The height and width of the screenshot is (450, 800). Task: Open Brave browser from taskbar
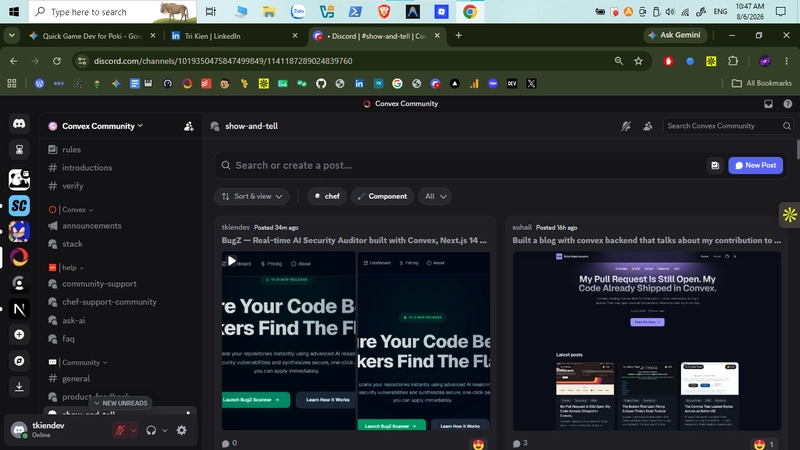[x=384, y=11]
